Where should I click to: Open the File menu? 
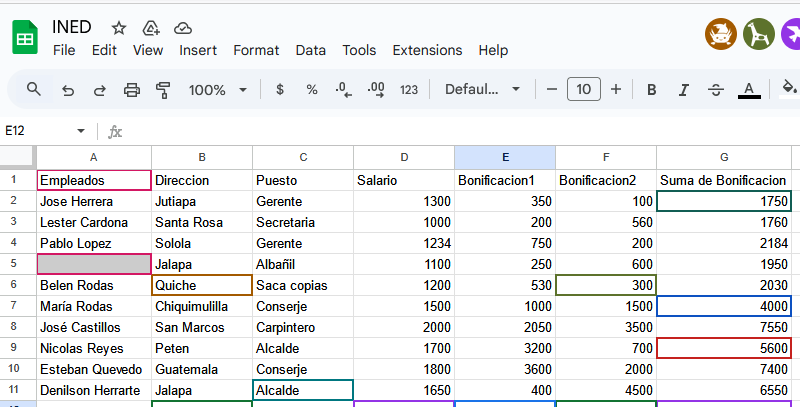(64, 50)
